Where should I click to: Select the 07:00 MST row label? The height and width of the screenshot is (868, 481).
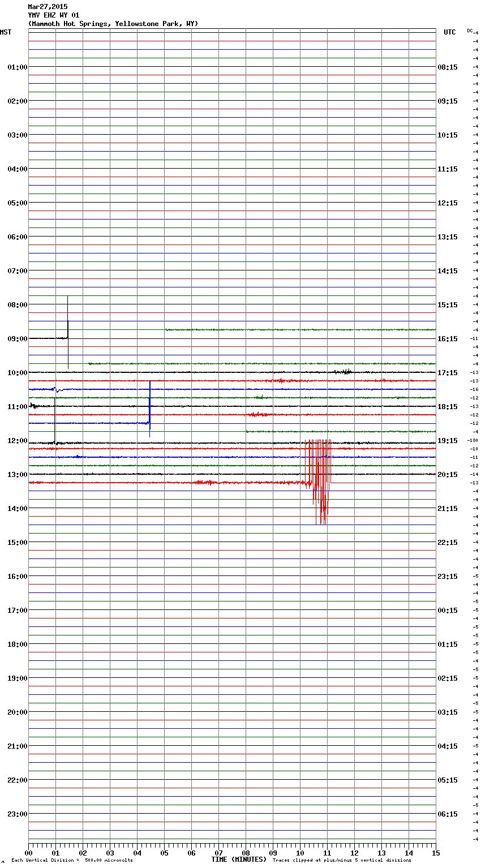(18, 271)
